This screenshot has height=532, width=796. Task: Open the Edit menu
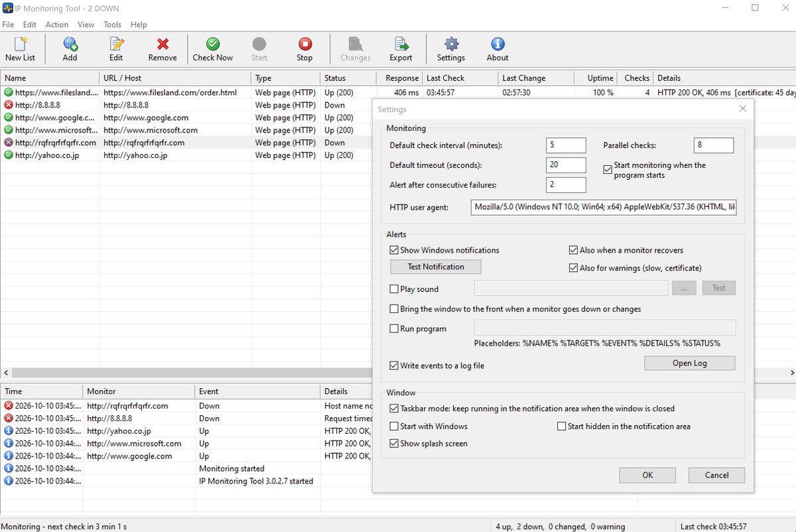point(30,25)
